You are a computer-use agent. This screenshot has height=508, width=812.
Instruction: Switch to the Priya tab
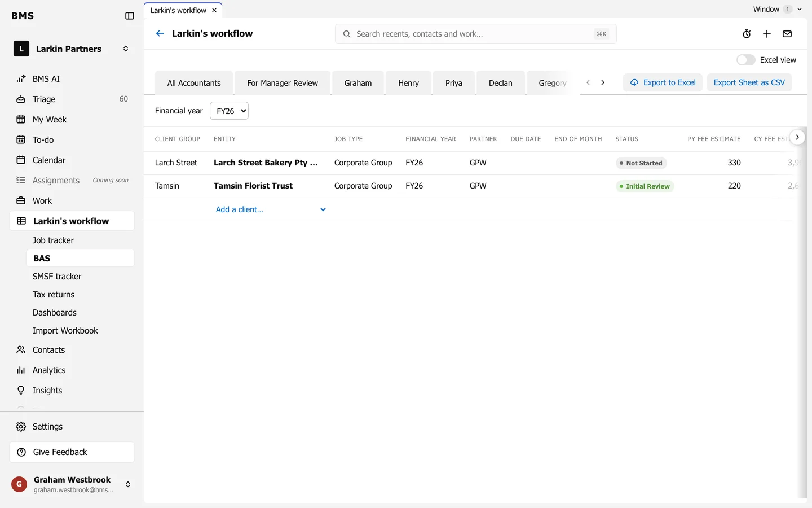pos(454,83)
